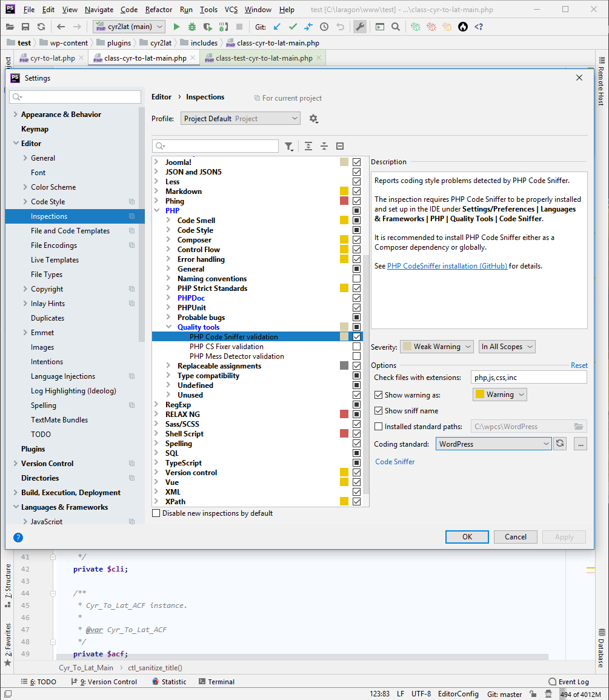The width and height of the screenshot is (609, 700).
Task: Click the read-only lock icon in status bar
Action: pos(533,694)
